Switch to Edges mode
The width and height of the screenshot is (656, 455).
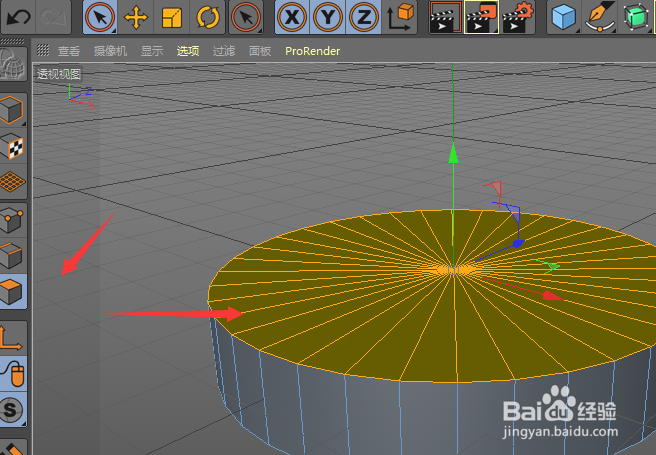click(x=13, y=256)
